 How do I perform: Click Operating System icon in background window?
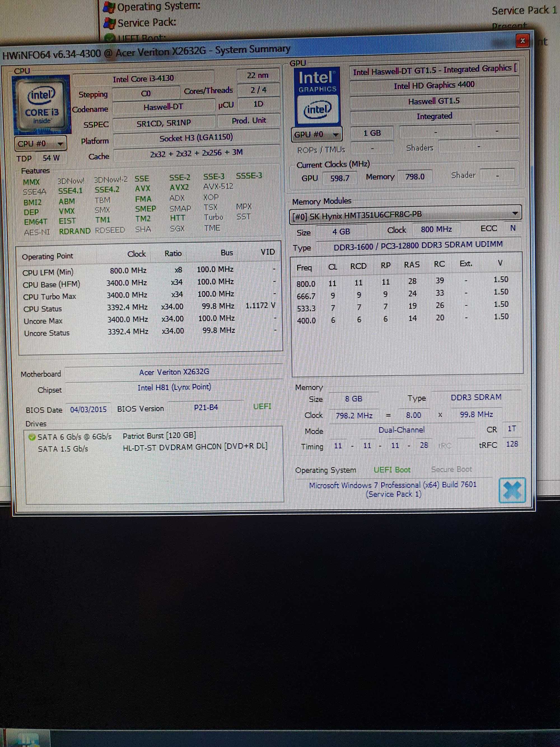pos(109,7)
